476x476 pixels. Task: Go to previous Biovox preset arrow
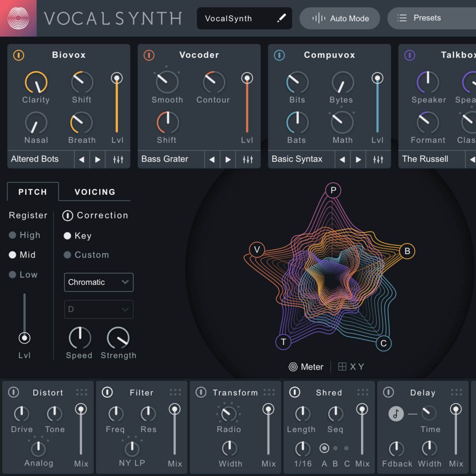point(81,160)
